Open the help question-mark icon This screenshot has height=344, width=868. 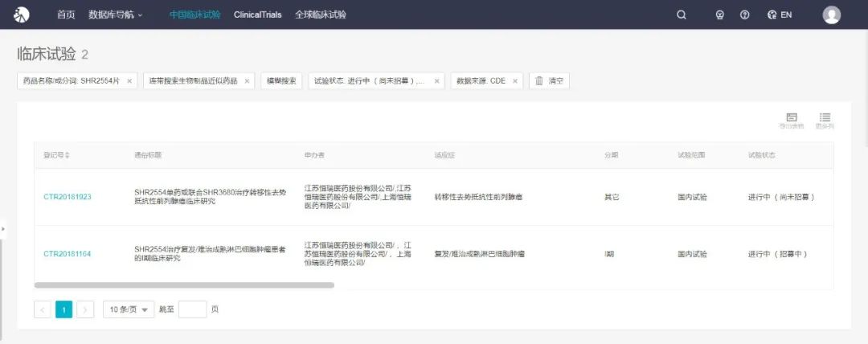[x=744, y=15]
